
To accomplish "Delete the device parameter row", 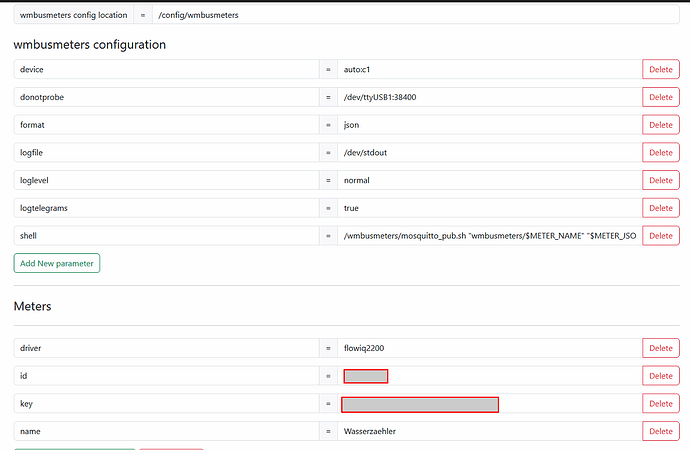I will (661, 70).
